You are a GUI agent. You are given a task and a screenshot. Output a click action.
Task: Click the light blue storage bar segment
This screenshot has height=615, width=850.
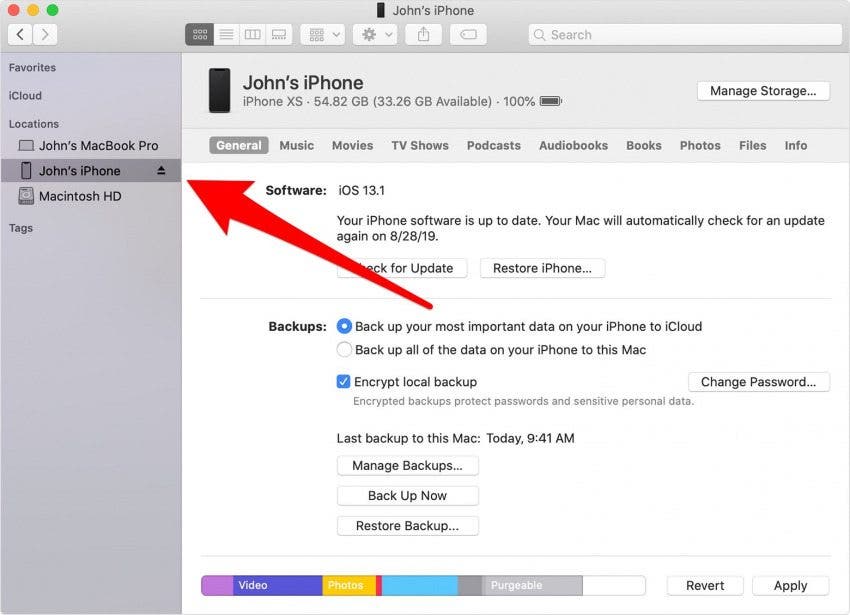click(x=420, y=586)
